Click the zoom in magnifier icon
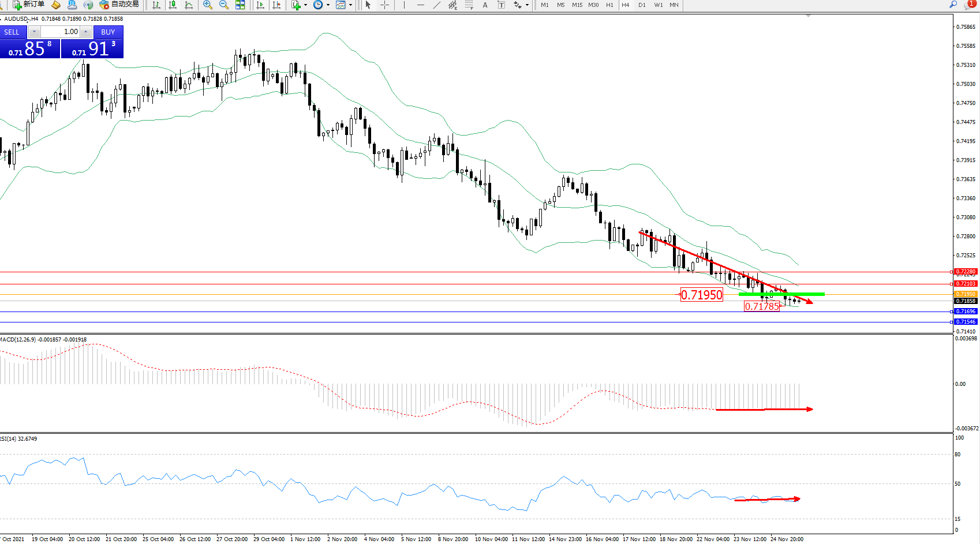 click(208, 5)
